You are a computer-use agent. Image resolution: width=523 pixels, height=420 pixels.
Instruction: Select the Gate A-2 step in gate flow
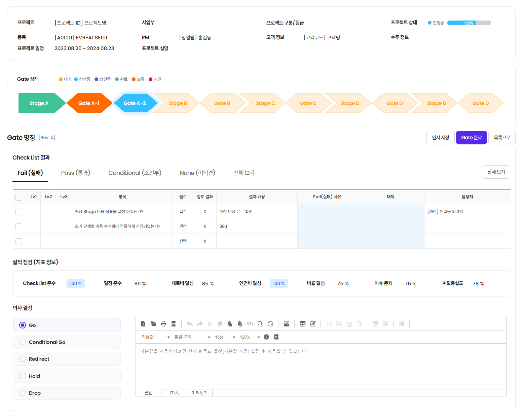pyautogui.click(x=135, y=103)
